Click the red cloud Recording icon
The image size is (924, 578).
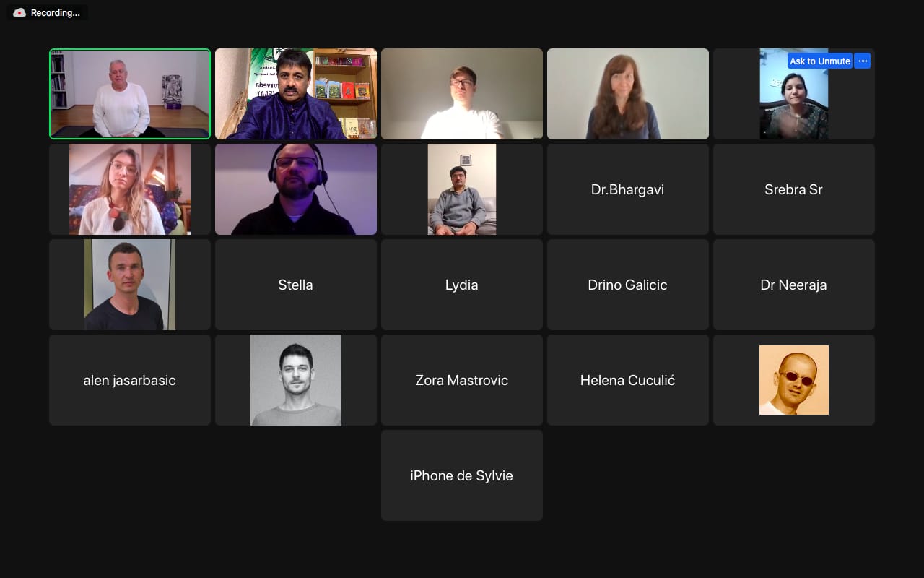pos(19,13)
